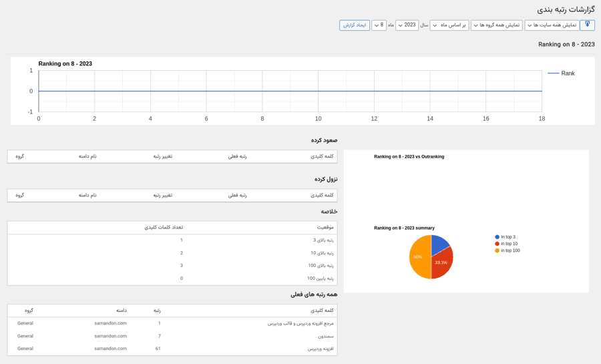Click samandon.com in the rank 1 row
Image resolution: width=601 pixels, height=364 pixels.
coord(110,323)
